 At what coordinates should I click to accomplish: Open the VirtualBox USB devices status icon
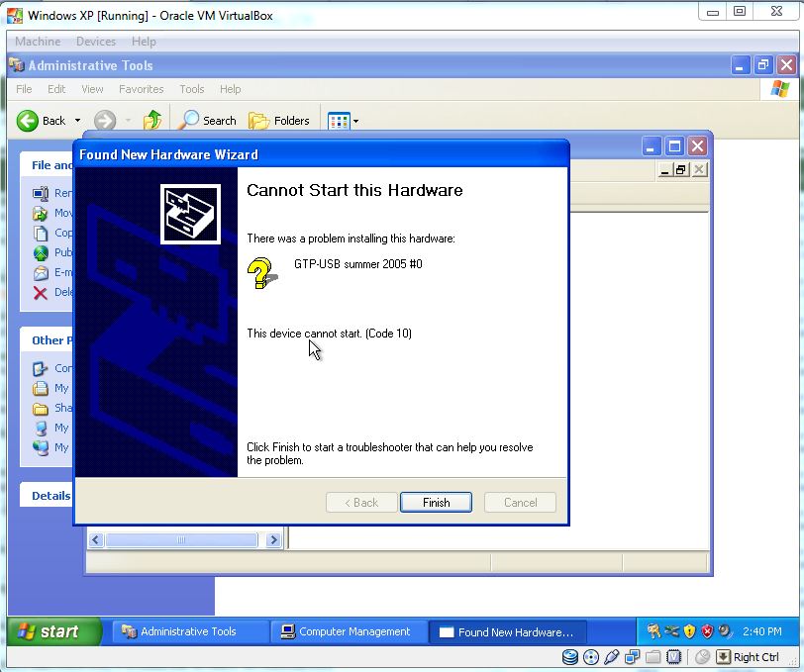click(612, 657)
